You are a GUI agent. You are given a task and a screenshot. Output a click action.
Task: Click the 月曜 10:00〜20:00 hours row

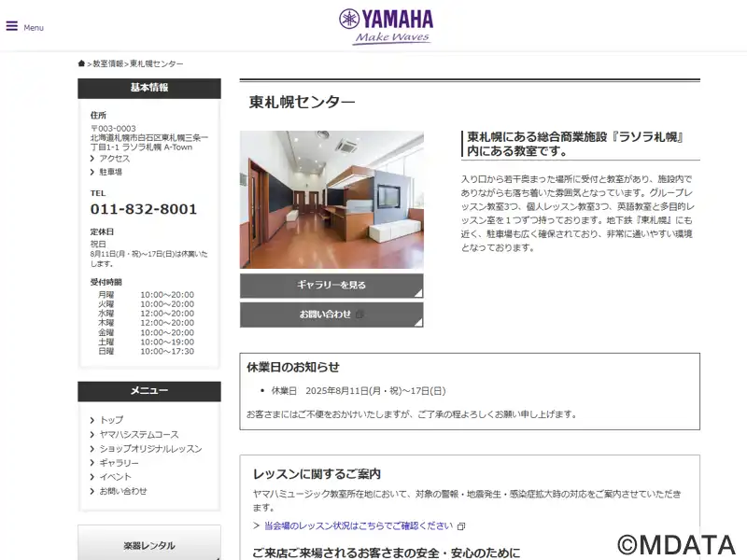(x=146, y=295)
